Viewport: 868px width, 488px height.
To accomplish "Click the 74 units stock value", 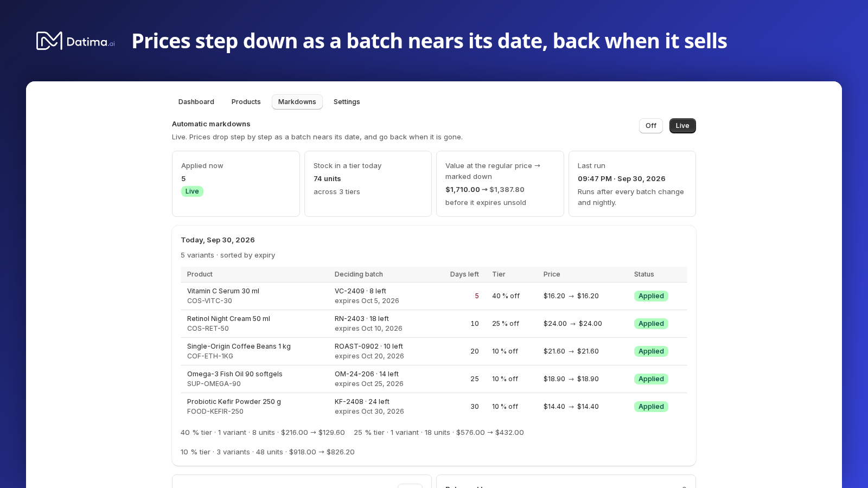I will pos(327,179).
